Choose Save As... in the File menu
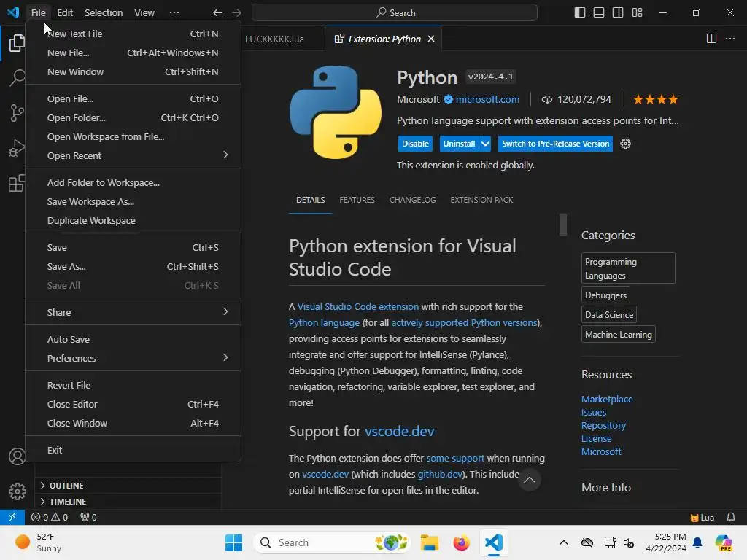This screenshot has height=560, width=747. click(x=133, y=267)
